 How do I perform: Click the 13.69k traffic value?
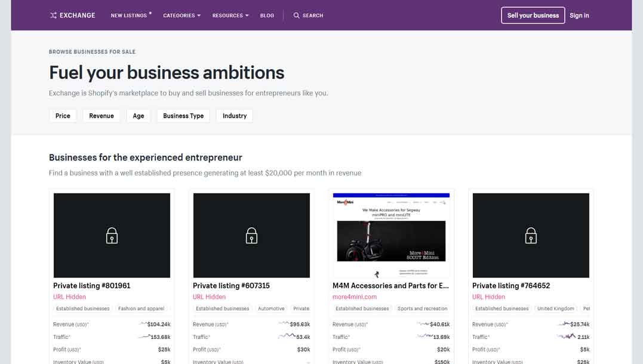(x=441, y=337)
